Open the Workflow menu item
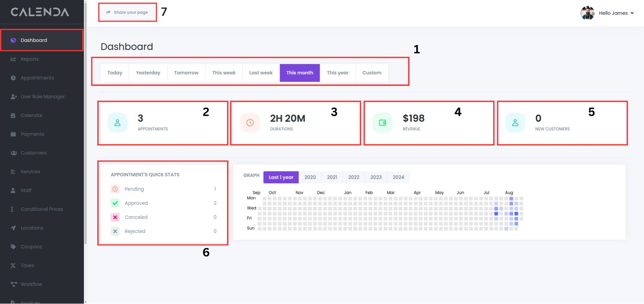Image resolution: width=644 pixels, height=304 pixels. tap(31, 284)
